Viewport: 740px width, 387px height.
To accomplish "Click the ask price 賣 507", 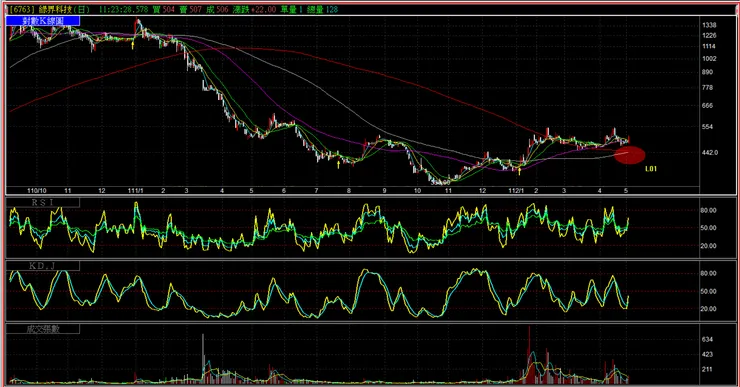I will click(x=190, y=9).
